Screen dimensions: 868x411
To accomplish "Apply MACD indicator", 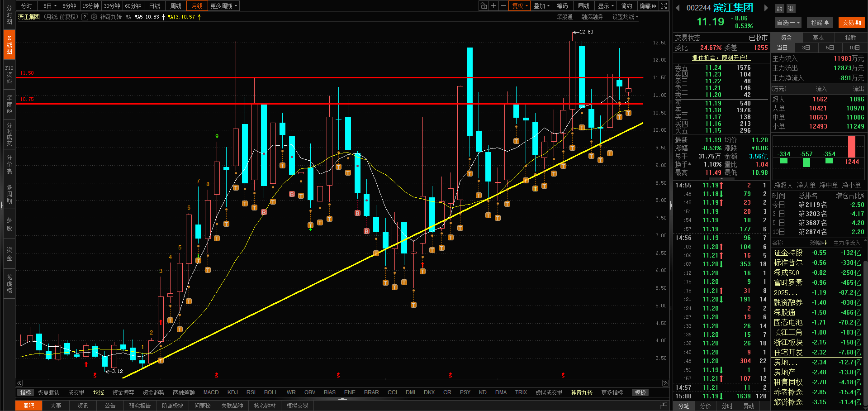I will (x=211, y=392).
